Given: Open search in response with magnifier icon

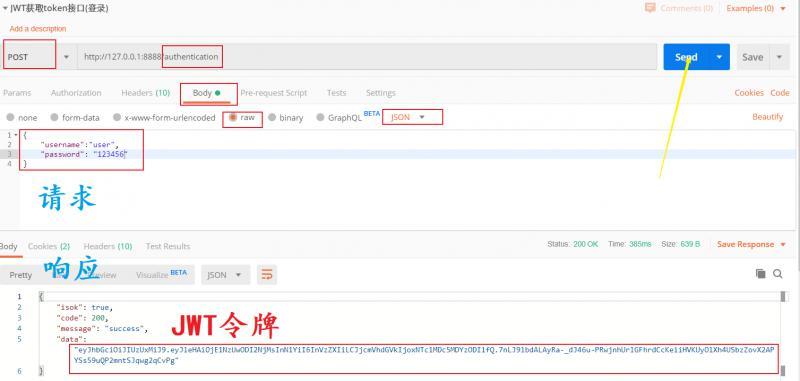Looking at the screenshot, I should pos(778,274).
